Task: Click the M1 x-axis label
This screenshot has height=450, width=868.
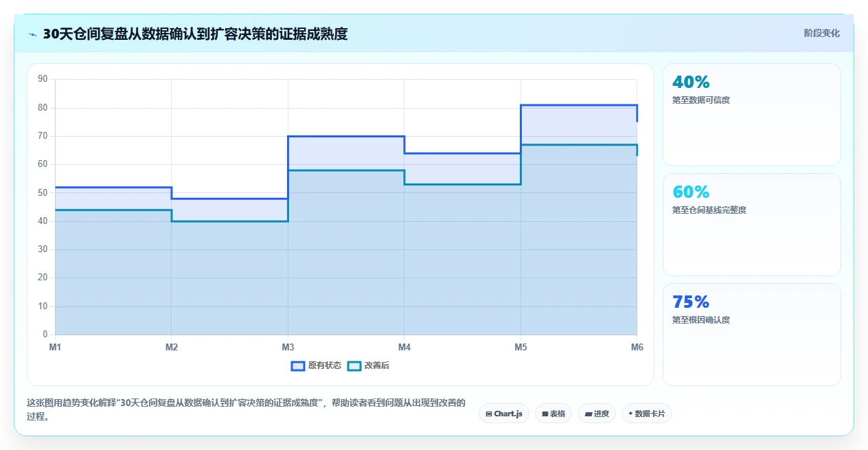Action: tap(55, 348)
